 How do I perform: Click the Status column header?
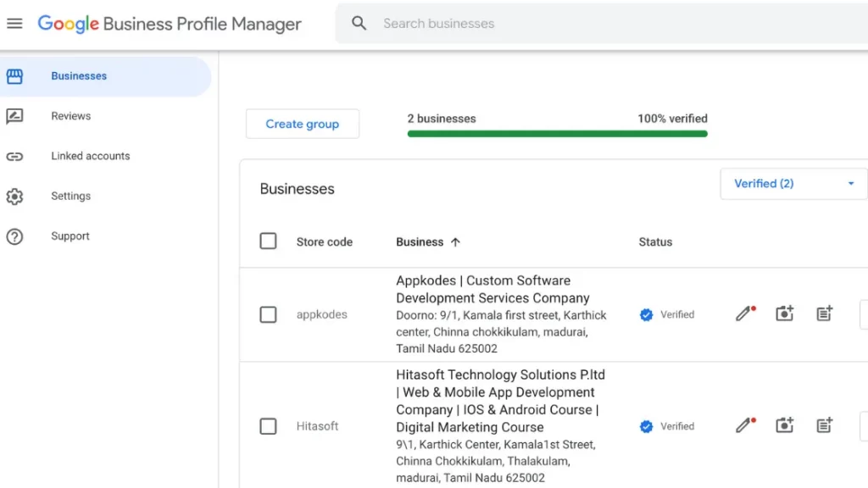coord(655,241)
